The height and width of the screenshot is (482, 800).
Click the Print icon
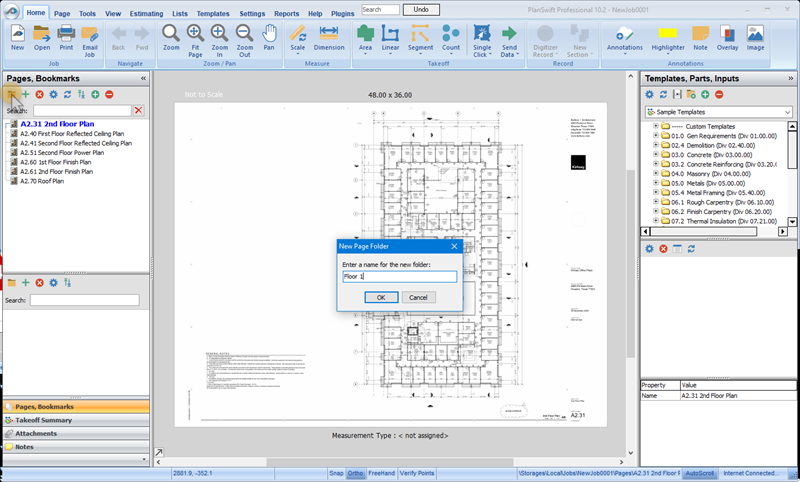tap(66, 38)
